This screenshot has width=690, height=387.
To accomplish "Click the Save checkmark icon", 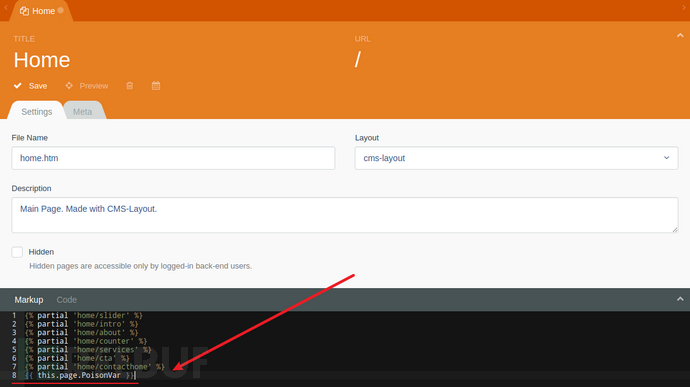I will (18, 85).
